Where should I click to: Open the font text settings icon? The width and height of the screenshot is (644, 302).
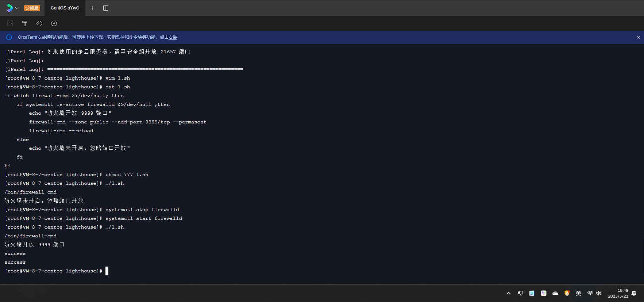[x=25, y=23]
